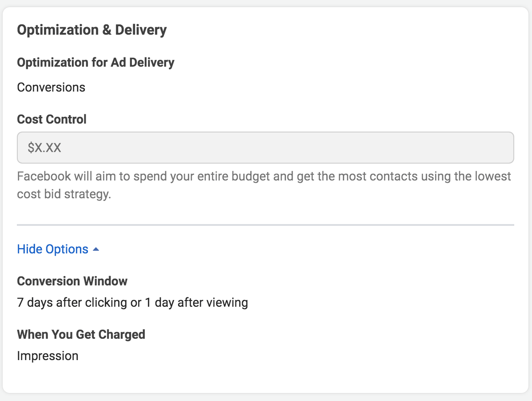Click the Conversion Window label
532x401 pixels.
pyautogui.click(x=72, y=281)
